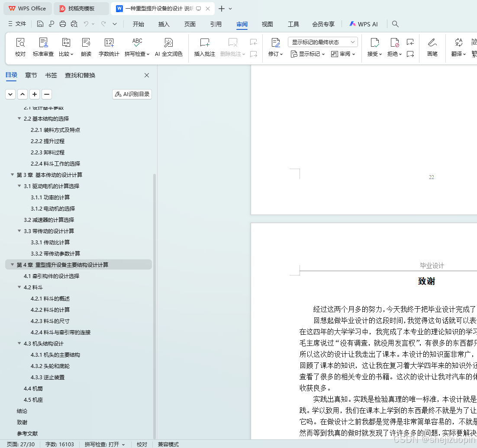
Task: Select the 画笔 pen tool
Action: point(432,47)
